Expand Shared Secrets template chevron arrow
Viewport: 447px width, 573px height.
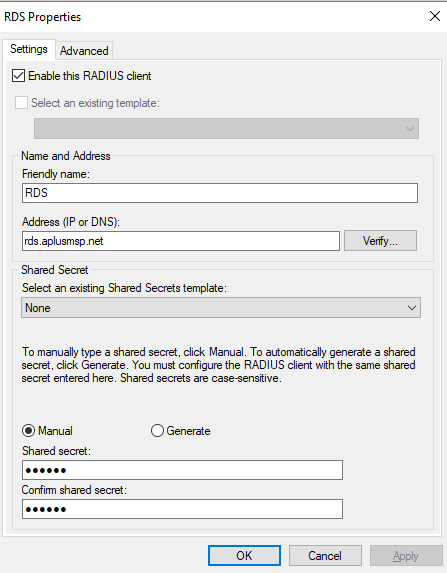[x=412, y=308]
